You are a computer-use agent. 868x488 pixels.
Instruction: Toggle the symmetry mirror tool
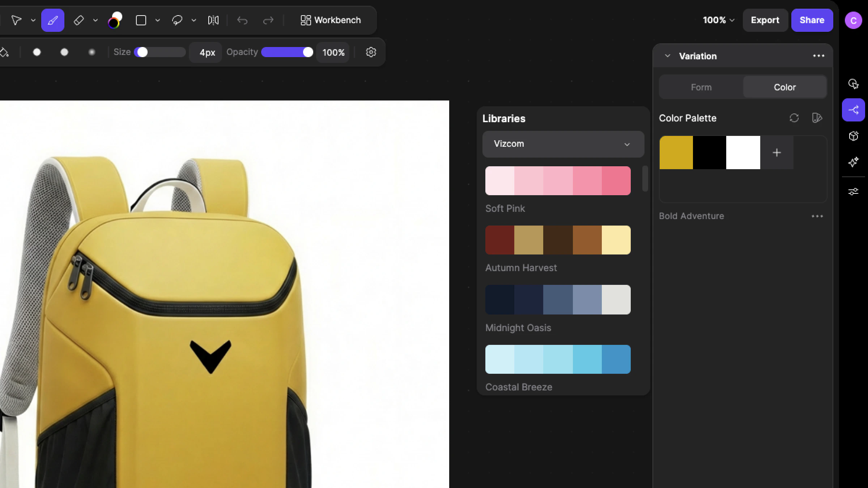tap(213, 20)
